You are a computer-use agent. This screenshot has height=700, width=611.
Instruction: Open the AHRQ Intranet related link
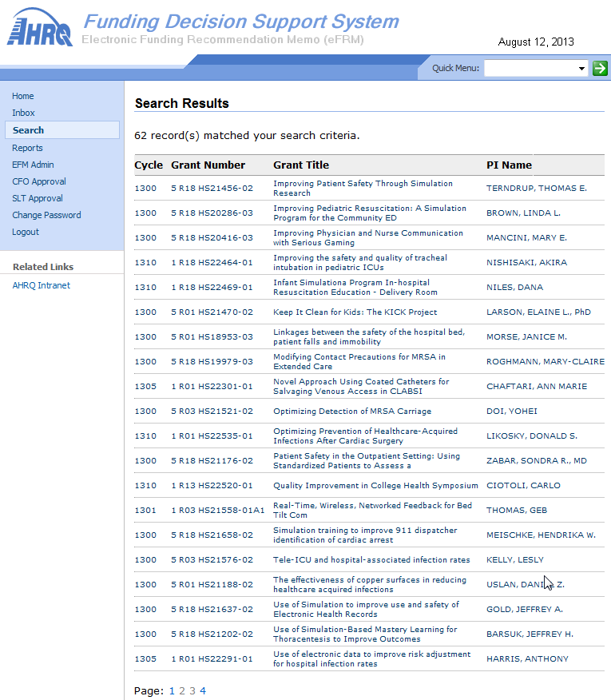pos(41,285)
